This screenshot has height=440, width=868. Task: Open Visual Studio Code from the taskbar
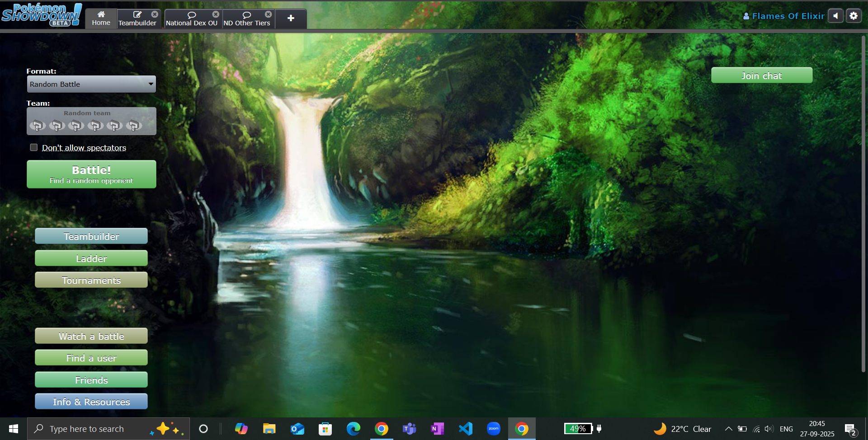tap(465, 429)
